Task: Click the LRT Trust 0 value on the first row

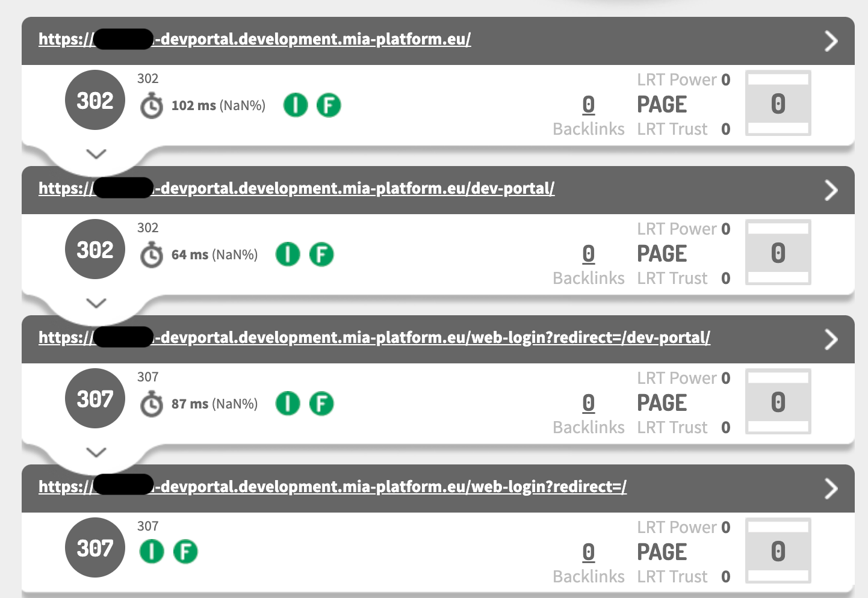Action: click(725, 129)
